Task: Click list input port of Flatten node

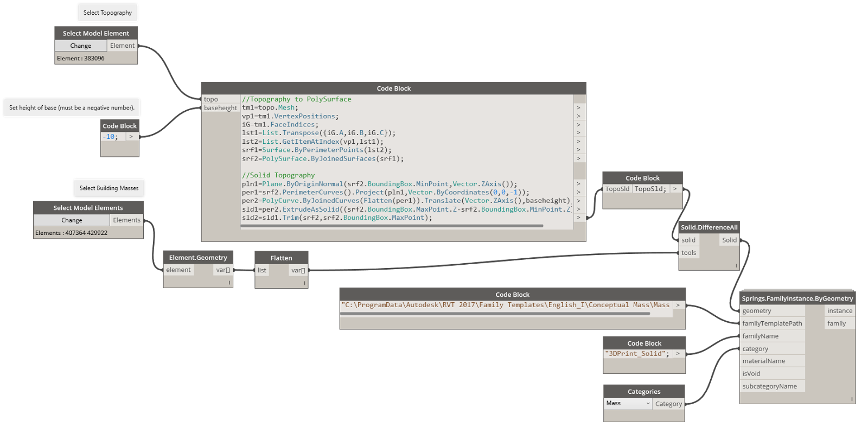Action: pyautogui.click(x=262, y=270)
